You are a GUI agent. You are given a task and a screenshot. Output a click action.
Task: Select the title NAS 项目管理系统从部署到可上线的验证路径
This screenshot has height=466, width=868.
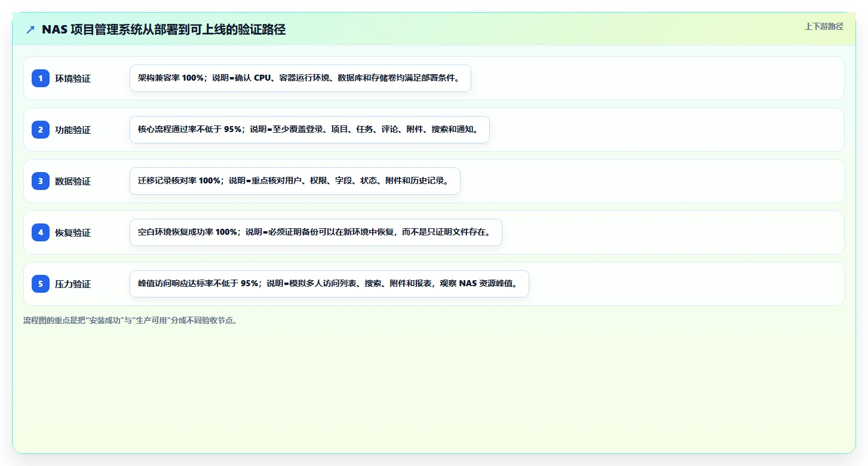pyautogui.click(x=164, y=30)
